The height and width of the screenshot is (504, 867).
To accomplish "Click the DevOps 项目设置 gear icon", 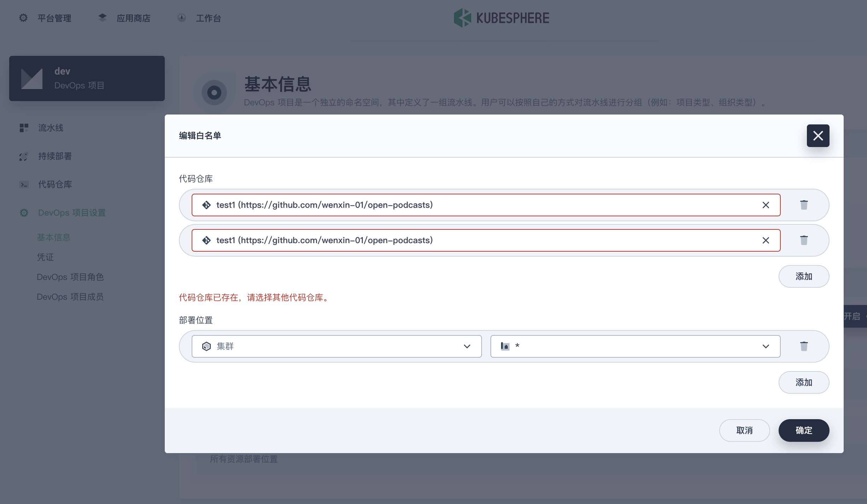I will [24, 213].
